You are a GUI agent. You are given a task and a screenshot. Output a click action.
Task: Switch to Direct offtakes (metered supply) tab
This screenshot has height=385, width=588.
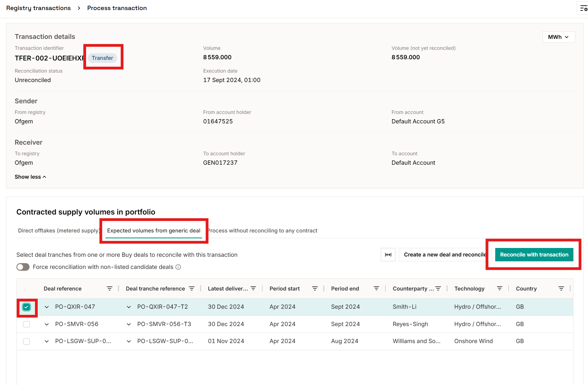tap(58, 231)
